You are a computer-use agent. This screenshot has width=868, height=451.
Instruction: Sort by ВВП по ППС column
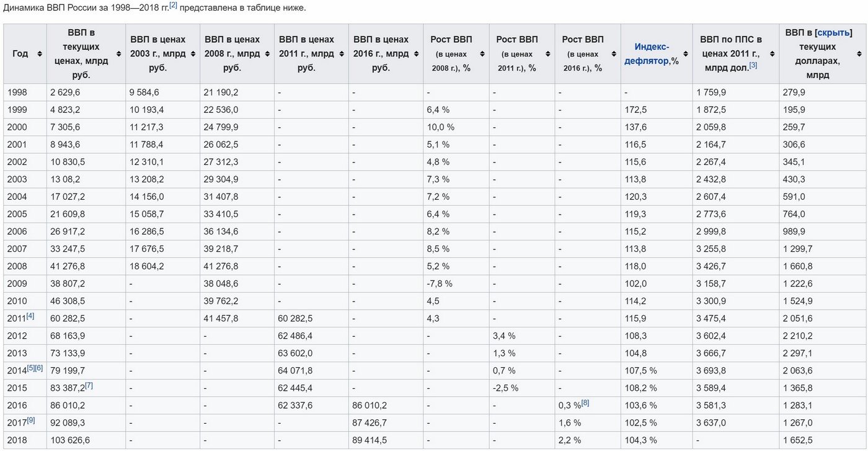tap(772, 54)
